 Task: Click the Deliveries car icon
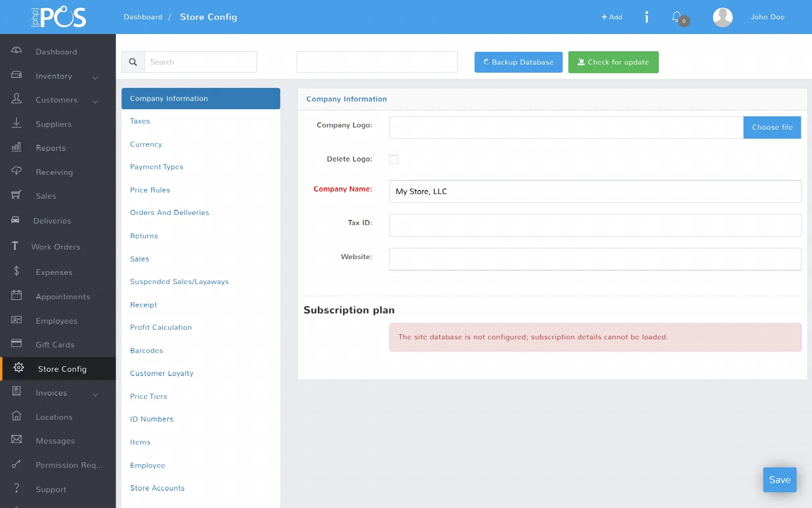16,220
